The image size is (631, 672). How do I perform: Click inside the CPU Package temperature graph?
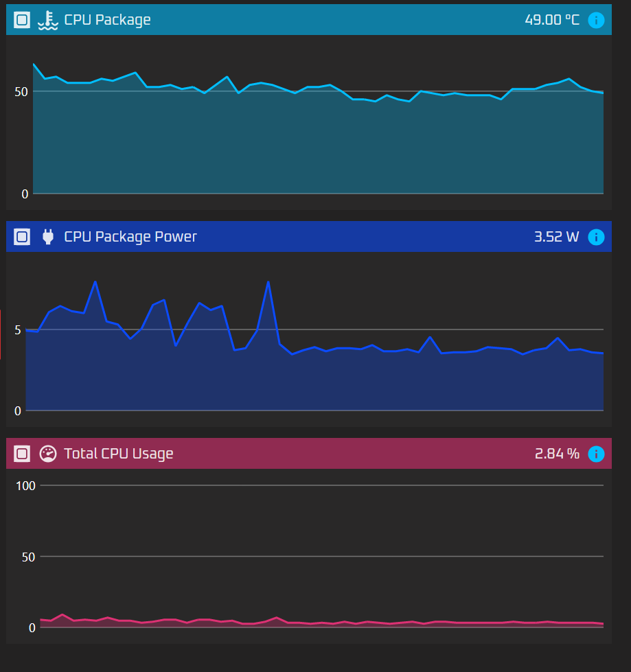(x=316, y=144)
